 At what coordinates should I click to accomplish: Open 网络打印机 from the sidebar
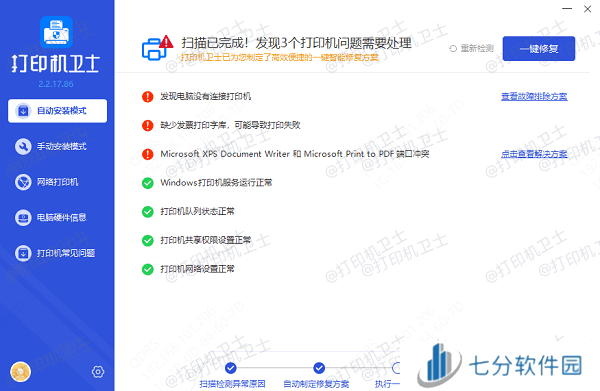pos(57,182)
